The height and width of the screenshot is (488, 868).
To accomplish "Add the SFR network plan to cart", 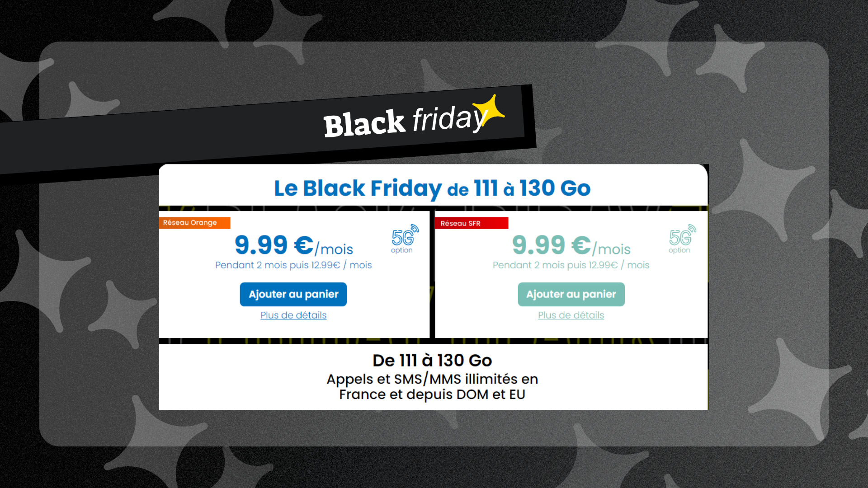I will pos(571,294).
